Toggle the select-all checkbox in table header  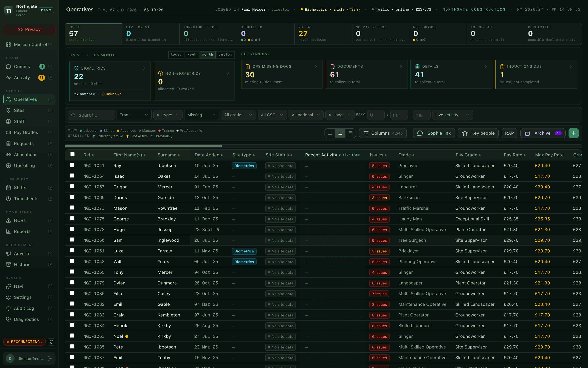[x=72, y=154]
